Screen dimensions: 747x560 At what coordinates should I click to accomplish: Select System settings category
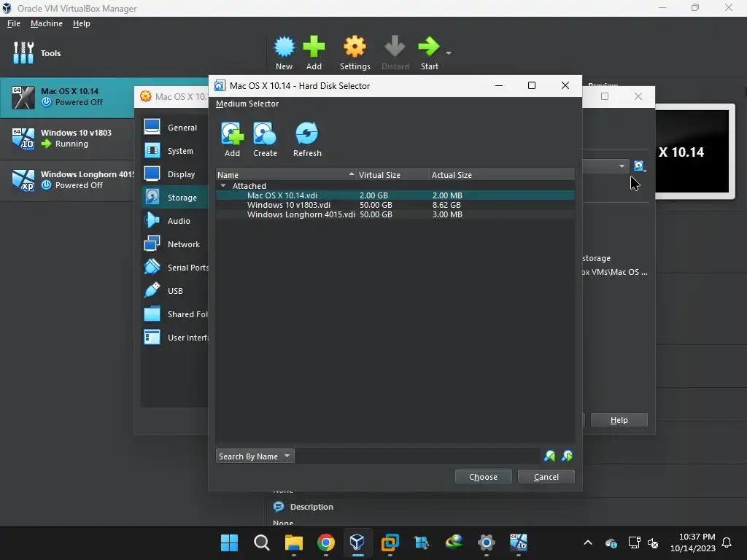175,150
